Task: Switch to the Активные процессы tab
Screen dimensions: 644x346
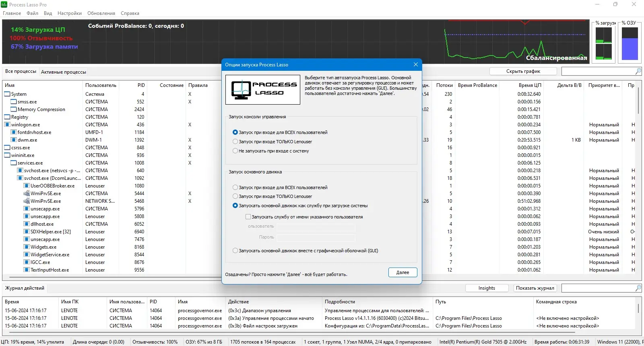Action: pyautogui.click(x=64, y=72)
